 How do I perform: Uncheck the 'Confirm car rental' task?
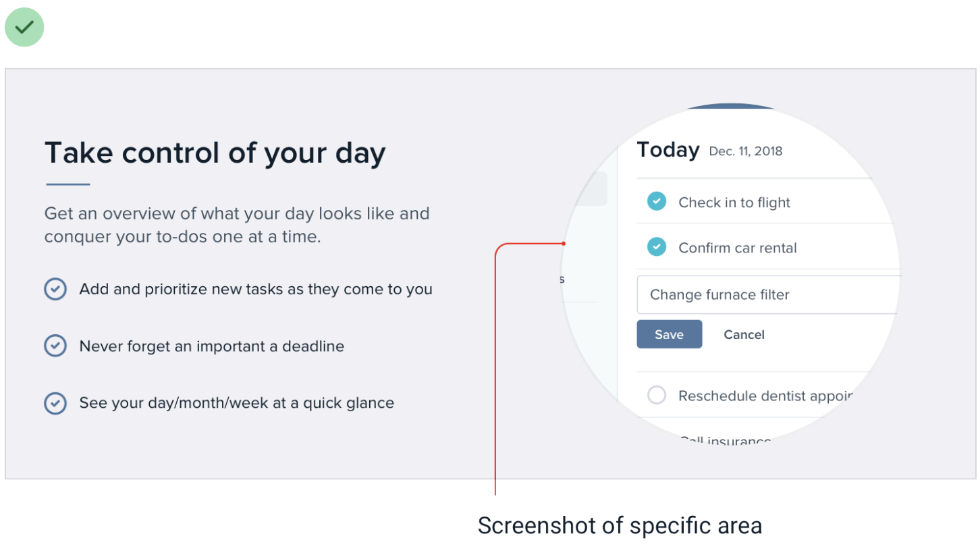click(656, 247)
